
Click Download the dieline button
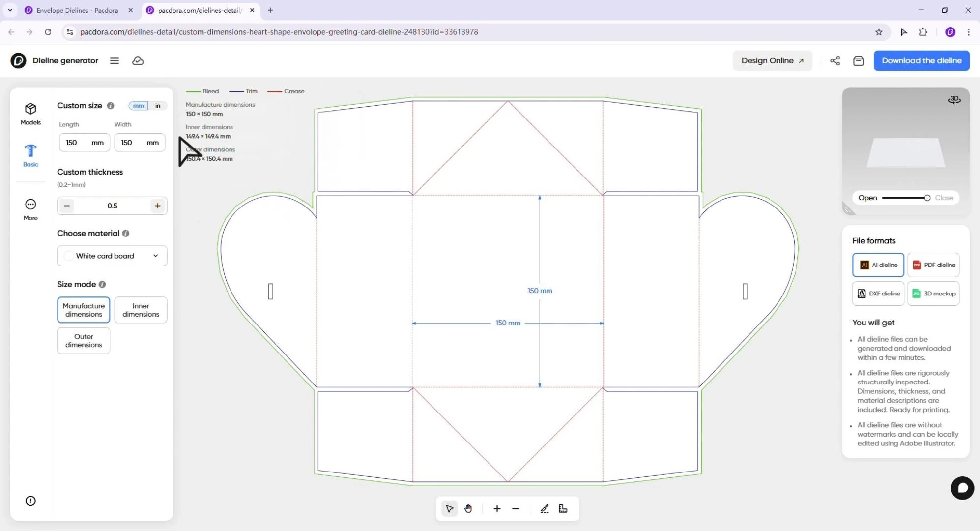(922, 60)
